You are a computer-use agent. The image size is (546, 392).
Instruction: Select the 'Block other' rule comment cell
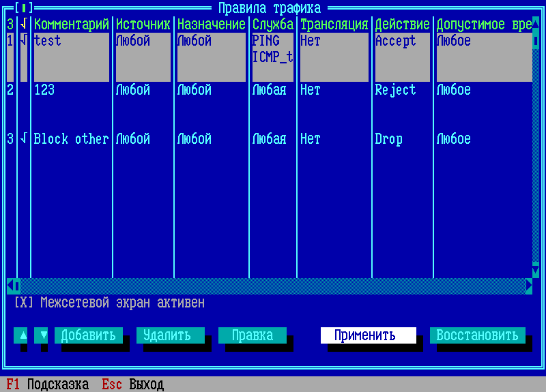pos(71,139)
